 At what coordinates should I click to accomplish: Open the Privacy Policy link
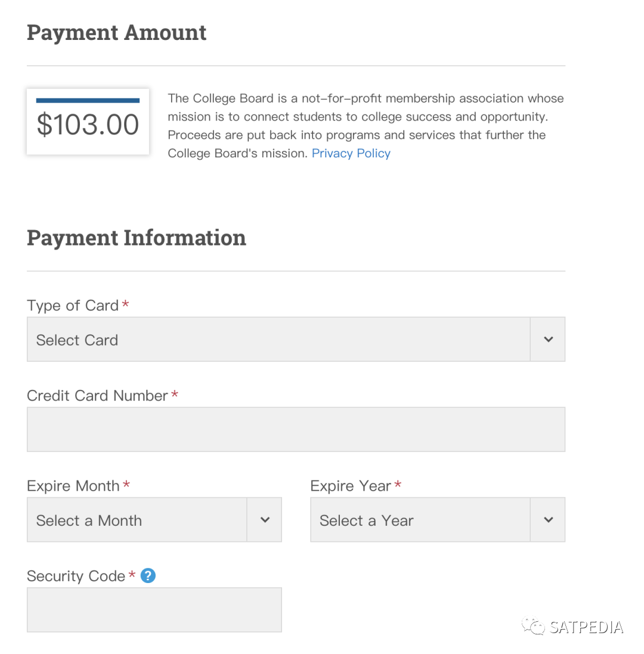tap(351, 153)
